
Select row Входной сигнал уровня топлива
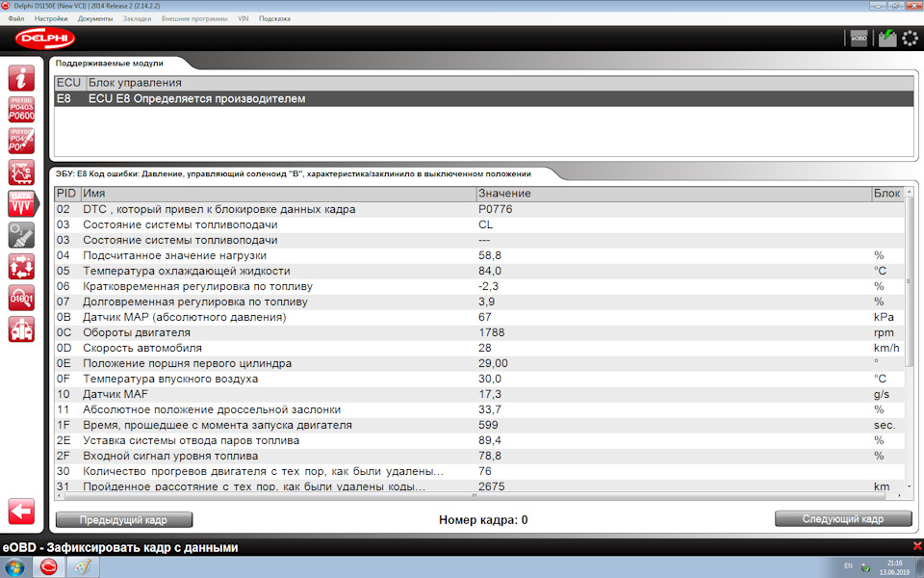click(x=479, y=456)
